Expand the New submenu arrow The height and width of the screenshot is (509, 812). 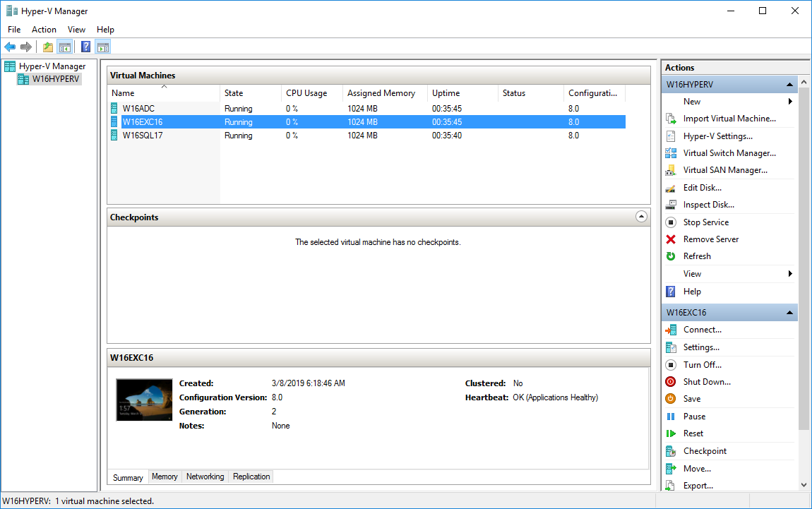click(x=790, y=102)
